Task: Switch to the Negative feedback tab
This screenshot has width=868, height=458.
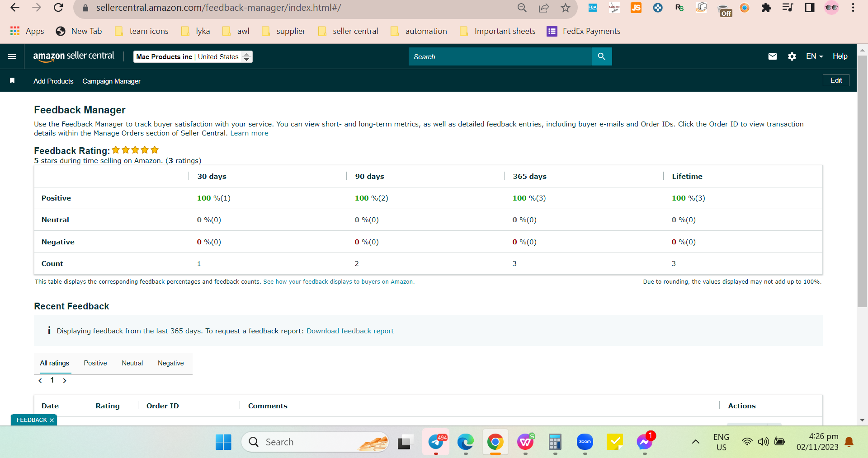Action: (171, 363)
